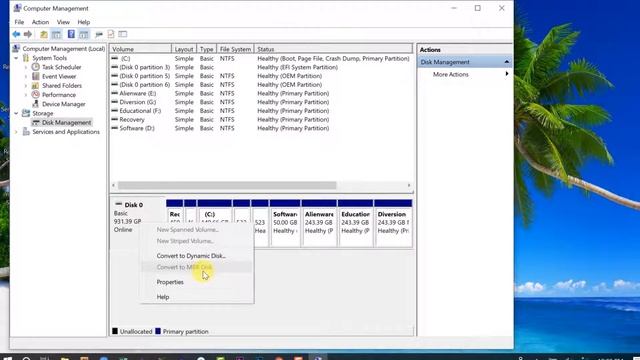Click the Layout column header

point(184,49)
